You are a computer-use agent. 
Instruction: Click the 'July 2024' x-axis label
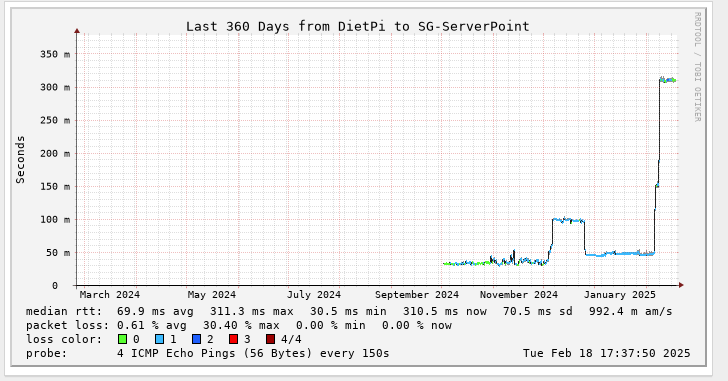[314, 295]
